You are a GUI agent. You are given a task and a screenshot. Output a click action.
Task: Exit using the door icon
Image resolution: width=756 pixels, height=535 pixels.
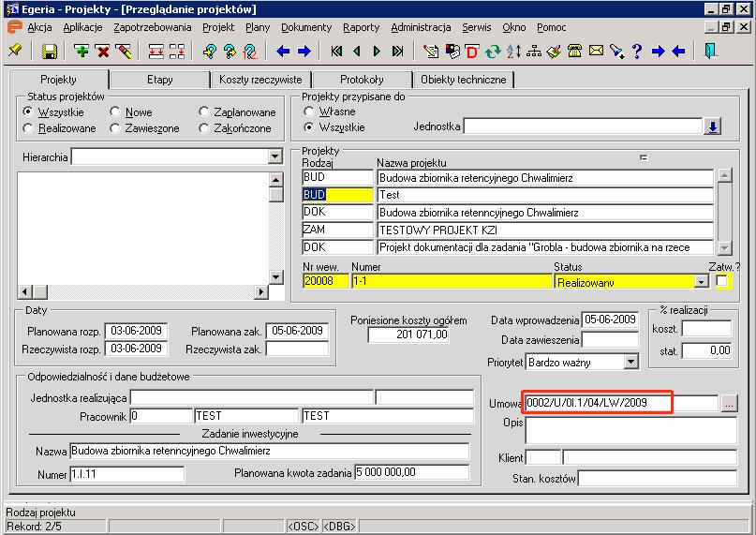coord(710,51)
